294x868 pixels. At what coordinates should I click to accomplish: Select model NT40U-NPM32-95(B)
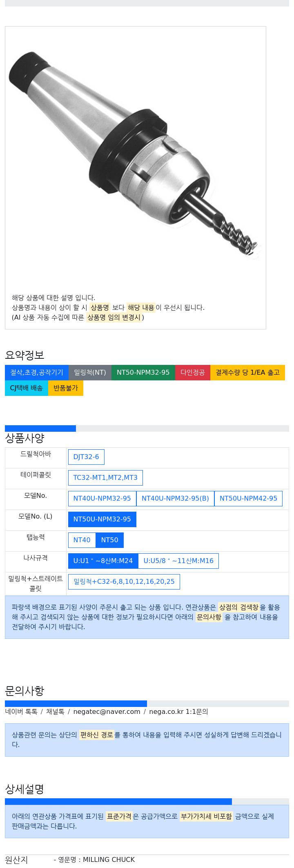pyautogui.click(x=175, y=499)
